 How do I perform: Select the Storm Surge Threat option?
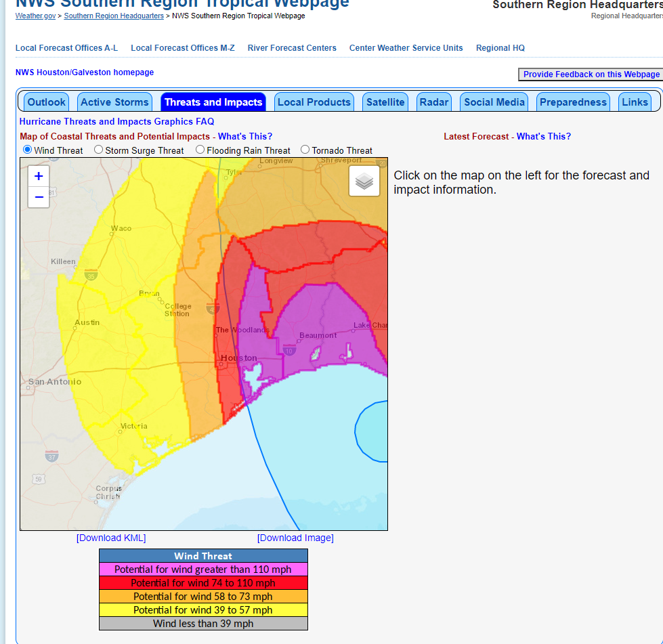click(x=99, y=150)
